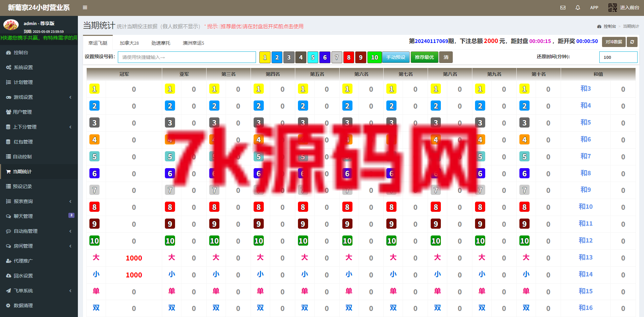Click the 清 clear button
644x317 pixels.
(446, 57)
